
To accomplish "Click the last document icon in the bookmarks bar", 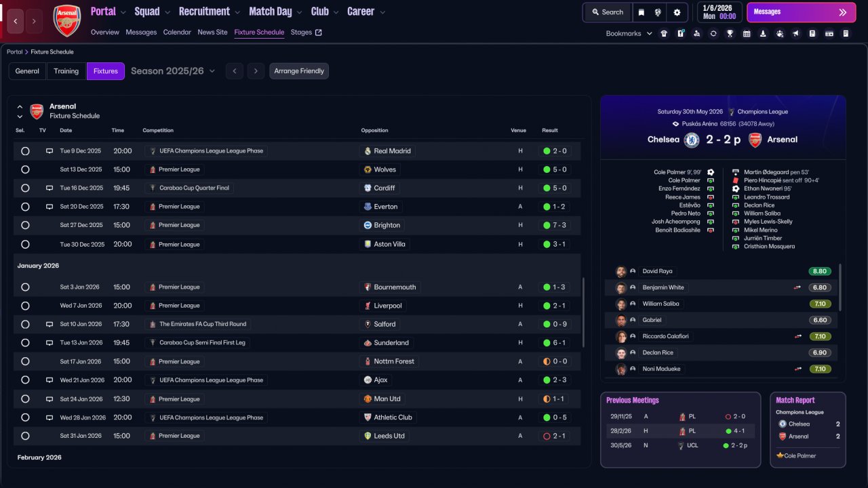I will pos(846,33).
